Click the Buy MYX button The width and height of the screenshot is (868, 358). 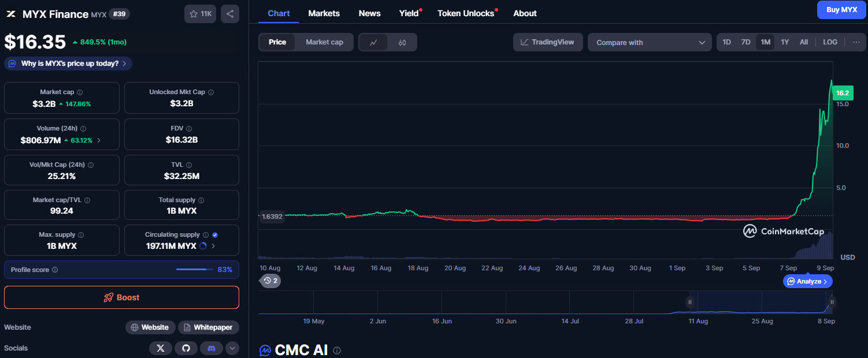[x=841, y=10]
